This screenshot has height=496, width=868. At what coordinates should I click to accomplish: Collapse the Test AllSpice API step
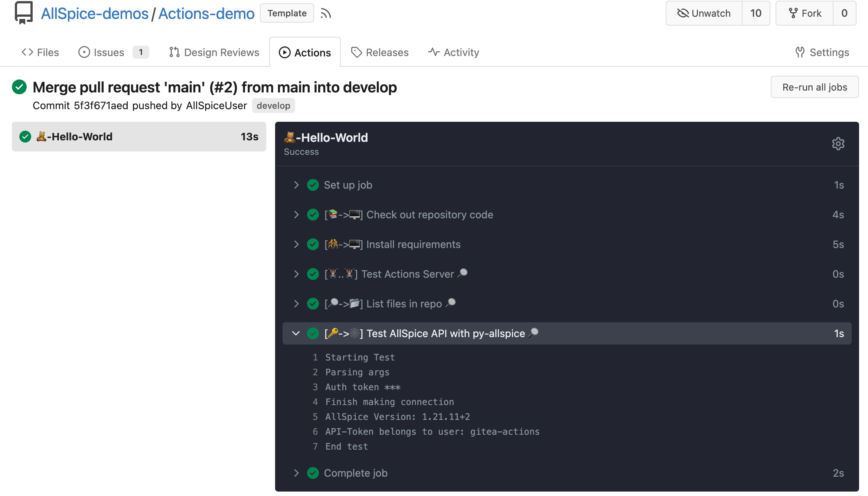click(x=445, y=333)
